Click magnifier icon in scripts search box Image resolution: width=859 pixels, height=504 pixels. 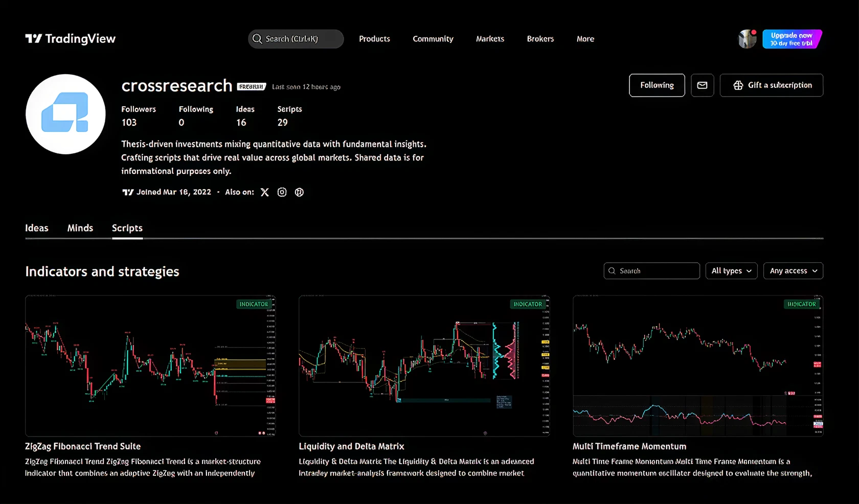click(612, 271)
